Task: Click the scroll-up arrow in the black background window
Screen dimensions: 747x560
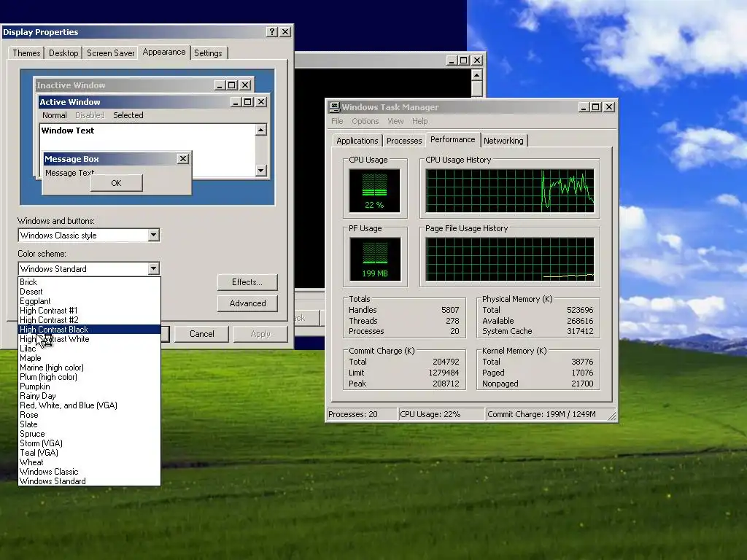Action: (476, 75)
